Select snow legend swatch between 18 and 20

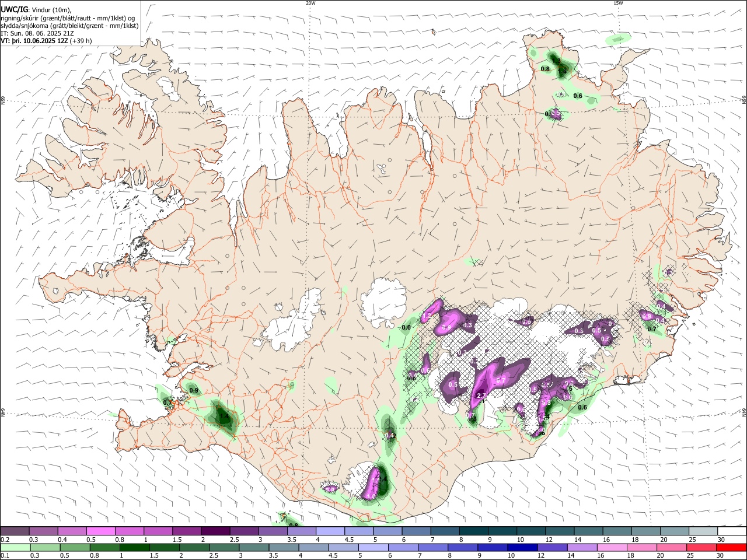coord(646,531)
